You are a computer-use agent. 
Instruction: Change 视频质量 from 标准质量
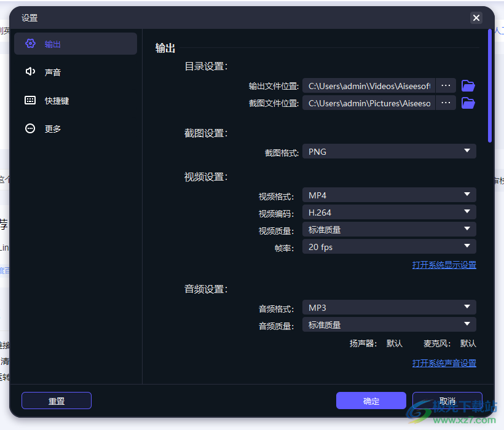[x=388, y=229]
